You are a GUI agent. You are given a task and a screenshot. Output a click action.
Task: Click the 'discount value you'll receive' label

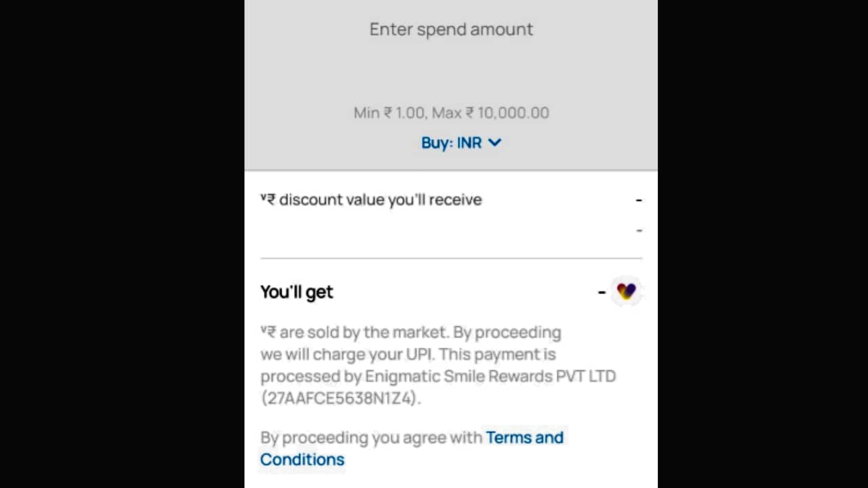point(380,200)
